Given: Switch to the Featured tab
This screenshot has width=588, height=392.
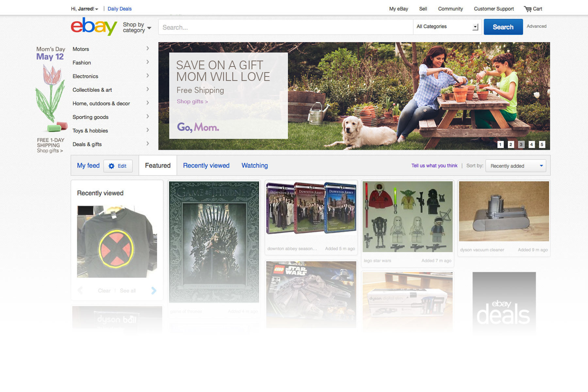Looking at the screenshot, I should tap(158, 166).
